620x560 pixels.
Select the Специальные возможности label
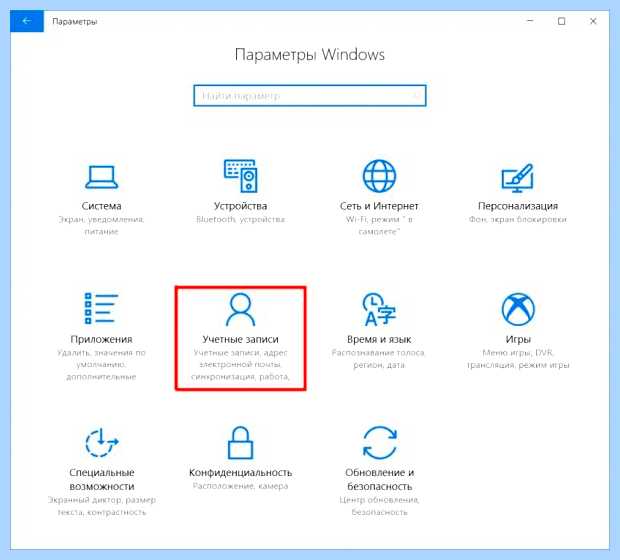tap(102, 479)
